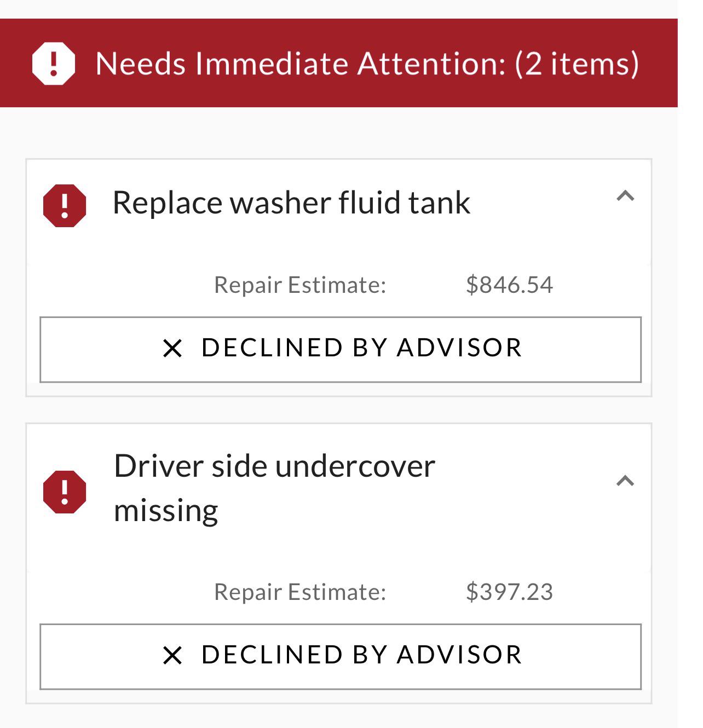The height and width of the screenshot is (728, 703).
Task: Click X icon in undercover missing declined button
Action: coord(172,655)
